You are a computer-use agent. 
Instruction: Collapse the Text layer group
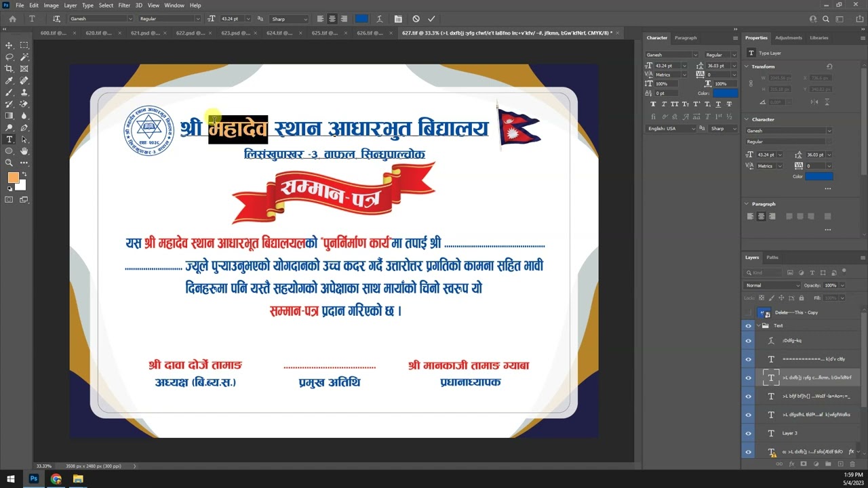[x=759, y=326]
